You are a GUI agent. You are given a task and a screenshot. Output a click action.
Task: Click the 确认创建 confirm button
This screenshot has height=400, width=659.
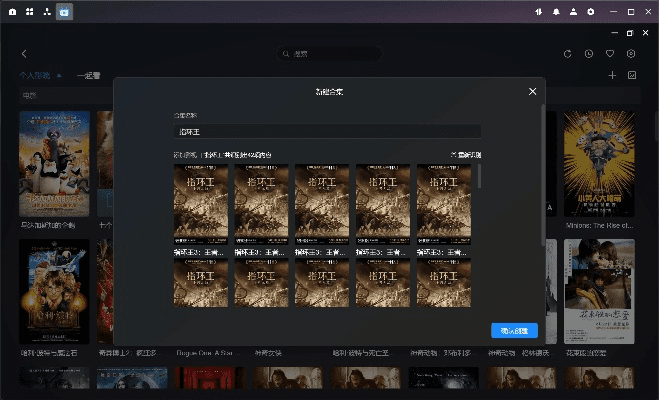pos(515,331)
